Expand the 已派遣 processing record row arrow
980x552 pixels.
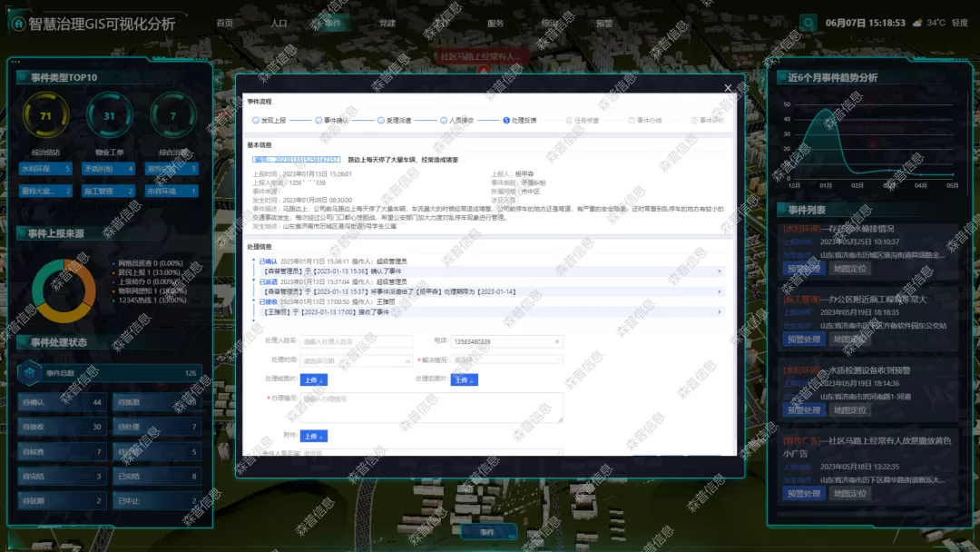(x=720, y=292)
